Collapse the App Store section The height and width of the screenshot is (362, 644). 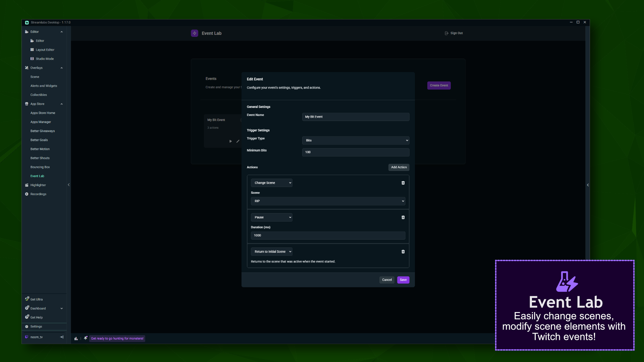[62, 104]
